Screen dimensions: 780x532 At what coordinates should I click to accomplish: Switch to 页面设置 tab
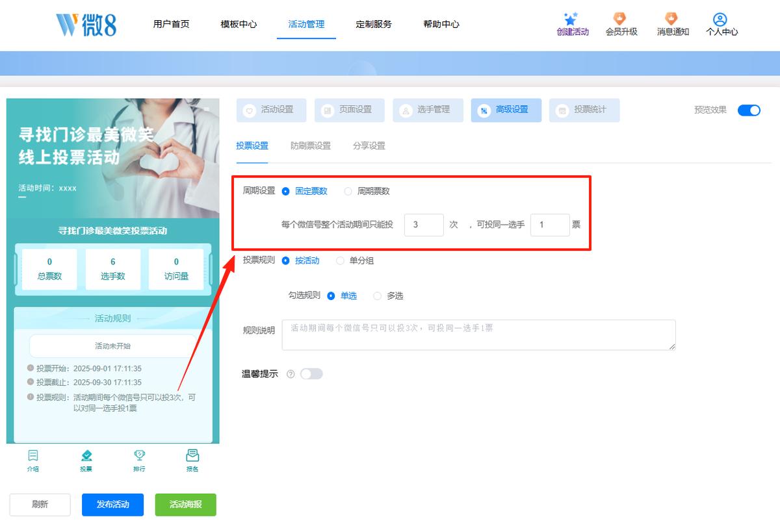pyautogui.click(x=350, y=110)
